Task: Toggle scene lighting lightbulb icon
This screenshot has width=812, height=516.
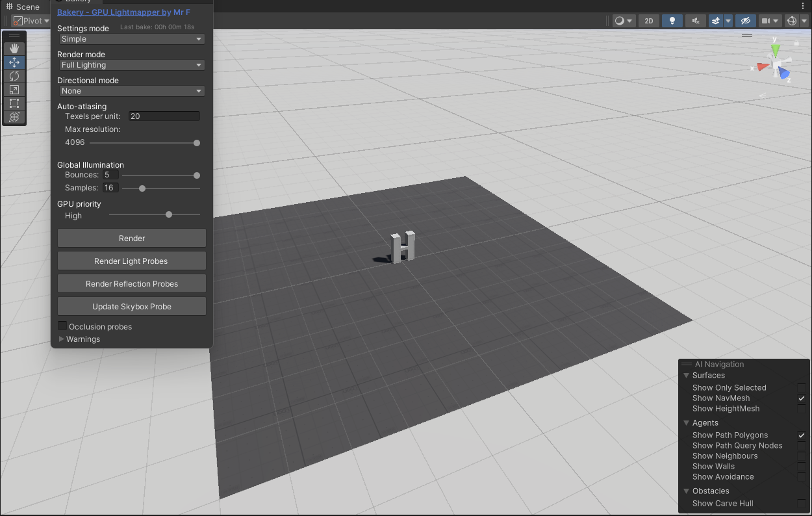Action: (x=672, y=21)
